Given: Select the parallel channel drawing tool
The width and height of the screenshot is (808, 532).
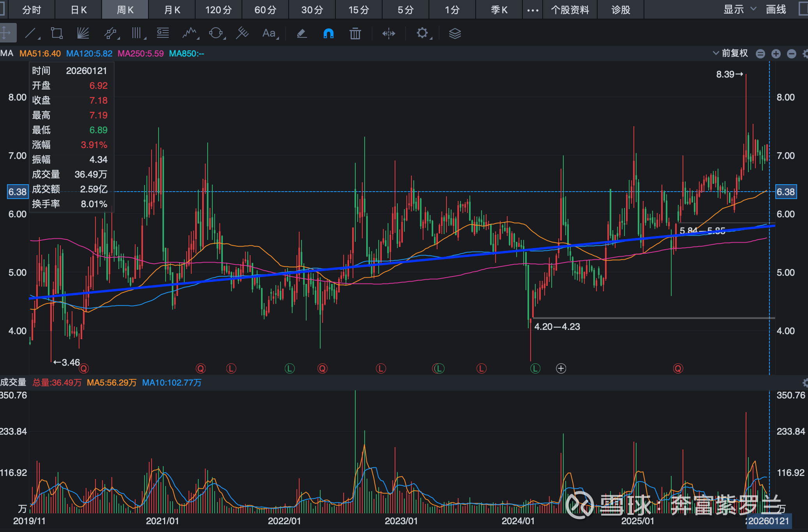Looking at the screenshot, I should (x=111, y=33).
